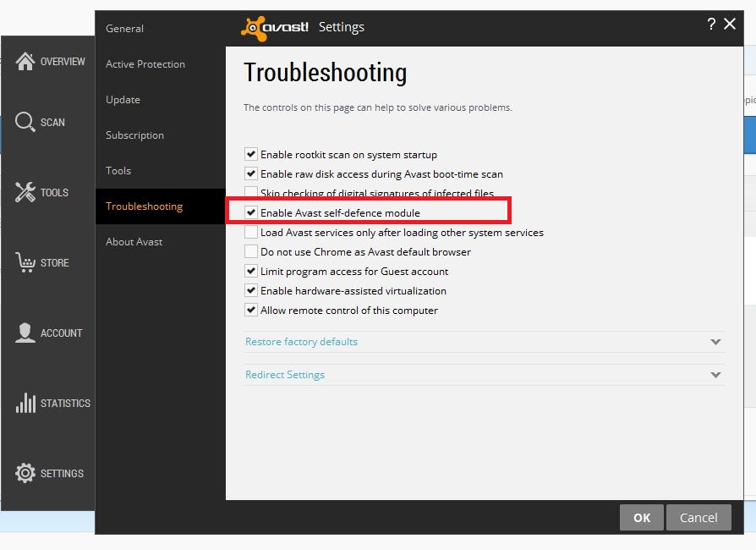Toggle Limit program access for Guest account
The height and width of the screenshot is (550, 756).
pyautogui.click(x=250, y=271)
